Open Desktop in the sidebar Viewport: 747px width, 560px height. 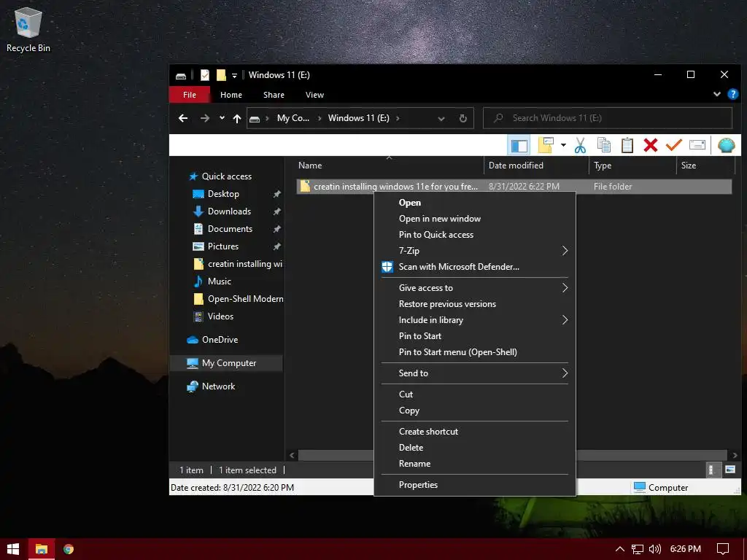tap(223, 194)
